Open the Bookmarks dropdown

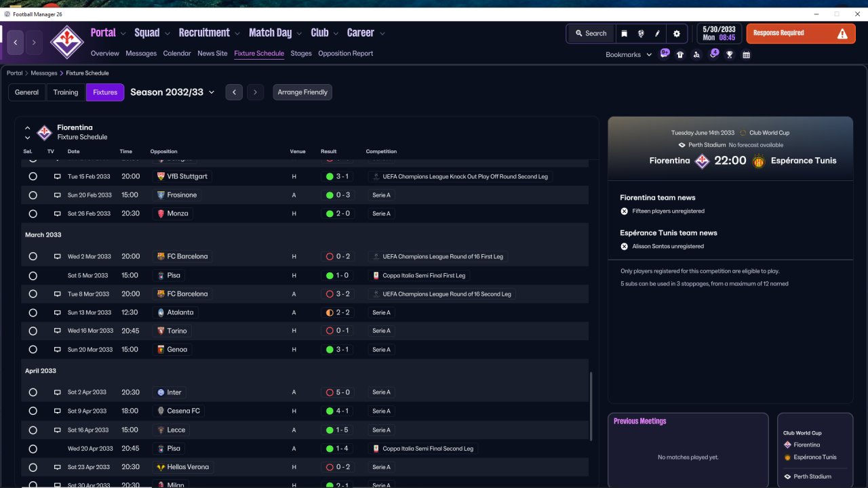pos(629,55)
